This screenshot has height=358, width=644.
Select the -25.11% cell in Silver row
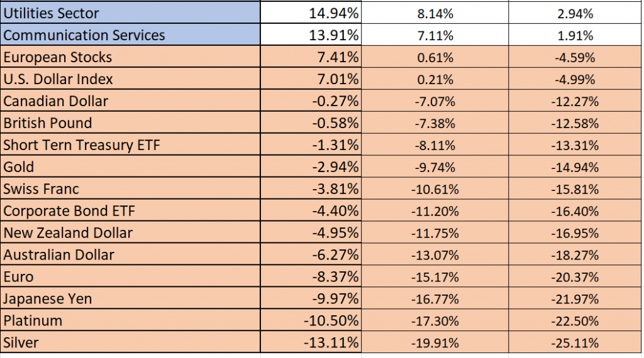575,344
